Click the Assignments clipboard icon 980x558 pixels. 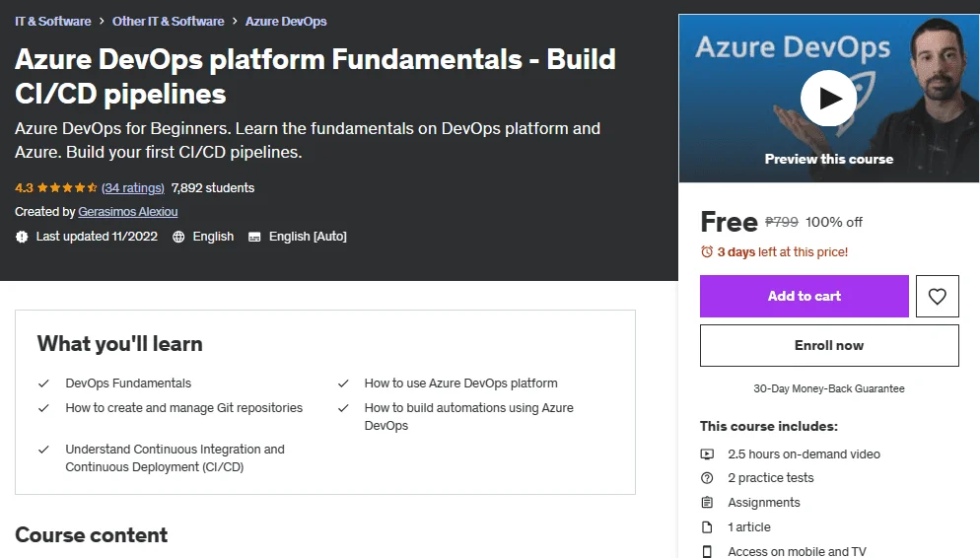click(707, 503)
